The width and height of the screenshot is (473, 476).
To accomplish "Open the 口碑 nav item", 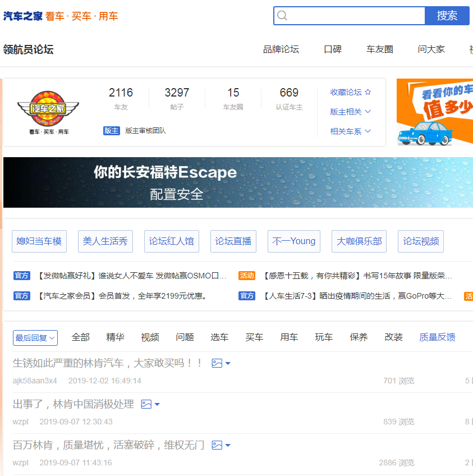I will click(x=333, y=49).
